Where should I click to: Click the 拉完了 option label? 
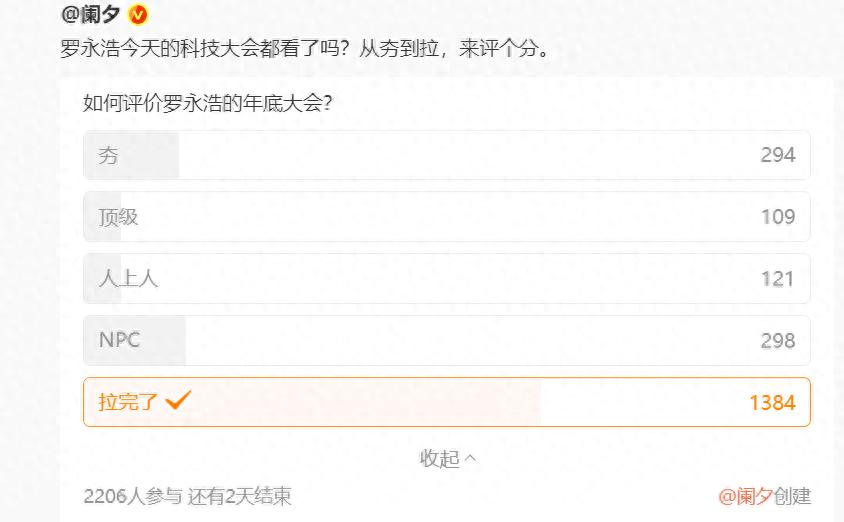coord(128,402)
